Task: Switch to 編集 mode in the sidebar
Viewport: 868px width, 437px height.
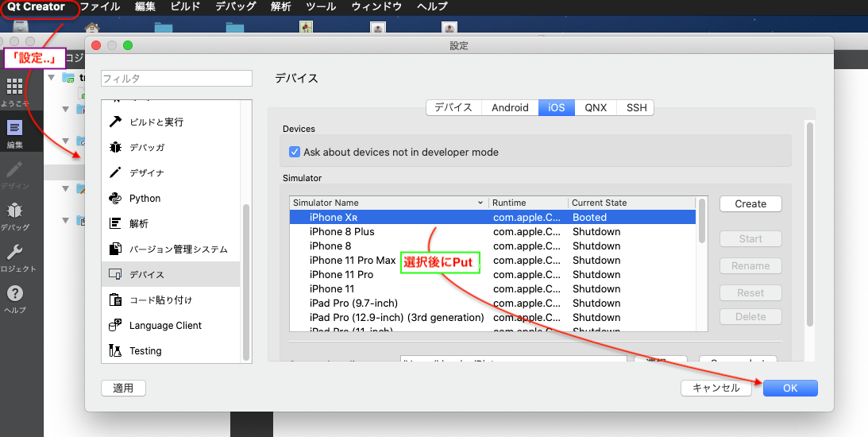Action: tap(14, 134)
